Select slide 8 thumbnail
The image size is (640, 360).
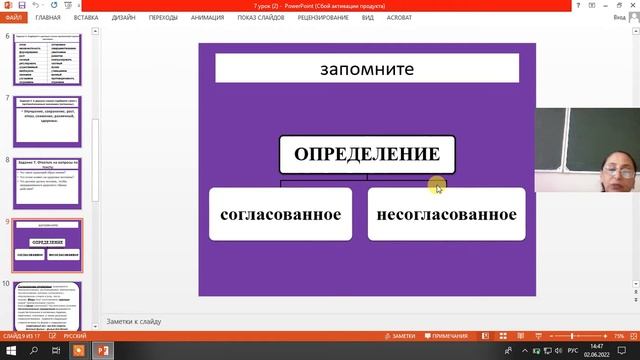[47, 183]
